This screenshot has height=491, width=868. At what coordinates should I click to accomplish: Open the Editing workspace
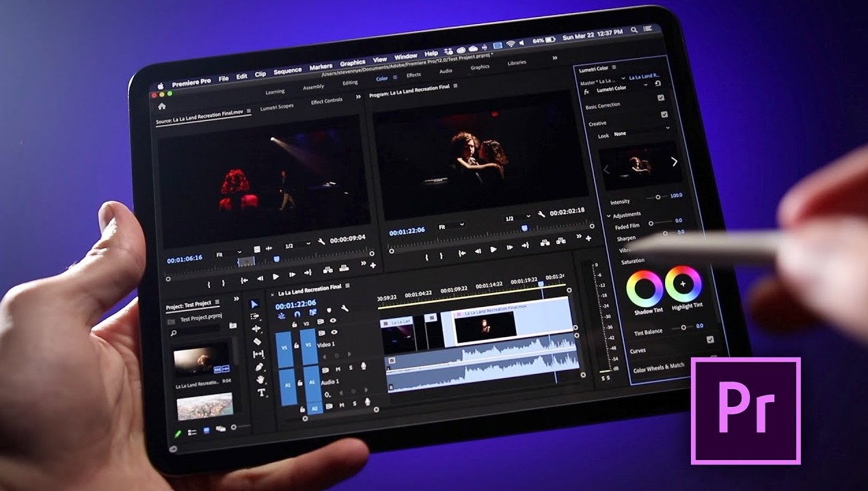(350, 83)
